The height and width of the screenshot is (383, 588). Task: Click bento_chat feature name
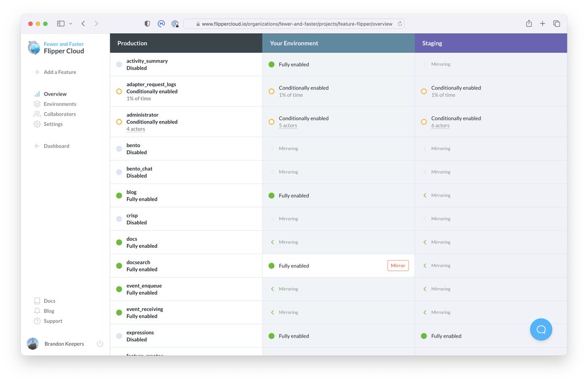point(140,168)
